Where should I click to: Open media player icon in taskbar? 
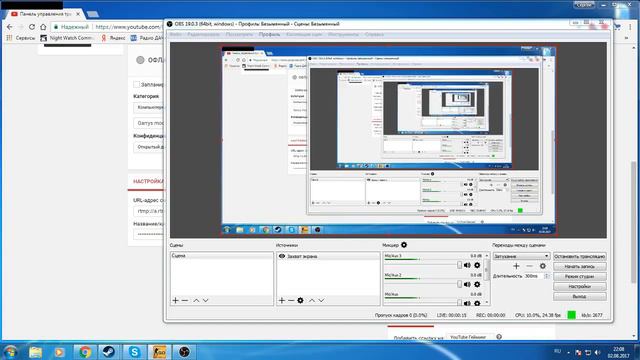click(60, 352)
